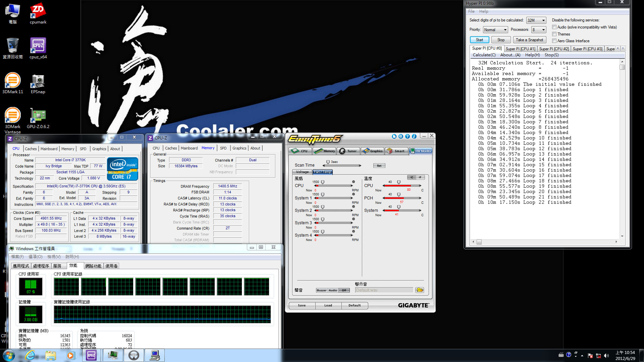This screenshot has width=644, height=362.
Task: Click the Scan Time slider handle
Action: [328, 162]
